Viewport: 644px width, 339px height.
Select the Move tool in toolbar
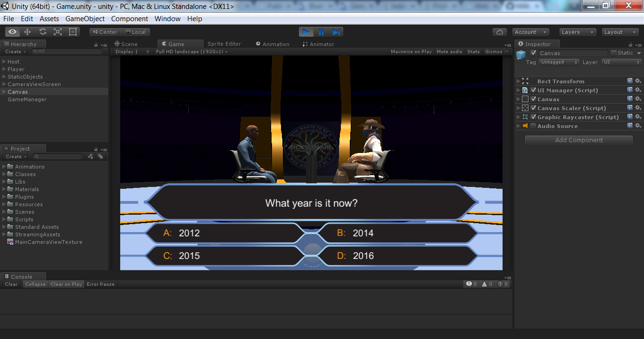pyautogui.click(x=27, y=32)
